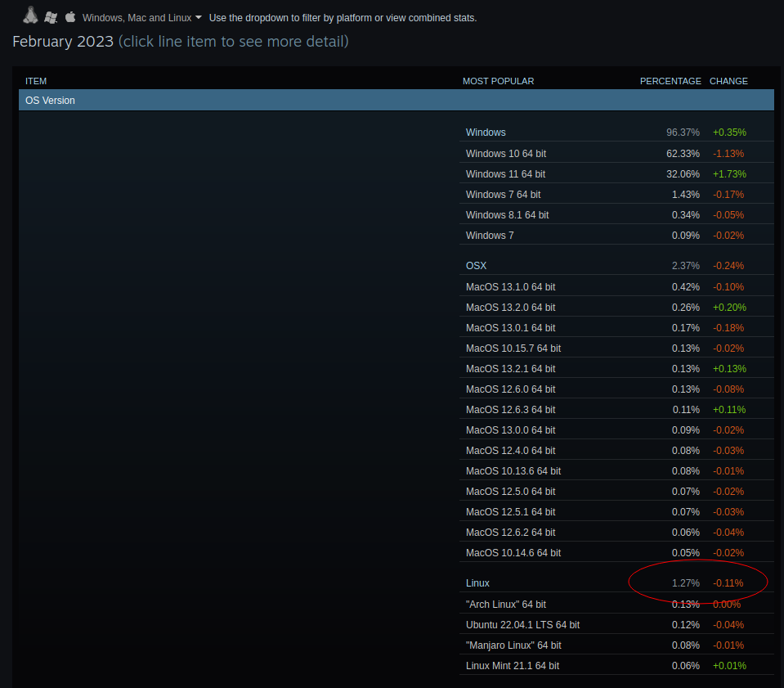Click the +0.35% Windows change value

click(729, 132)
